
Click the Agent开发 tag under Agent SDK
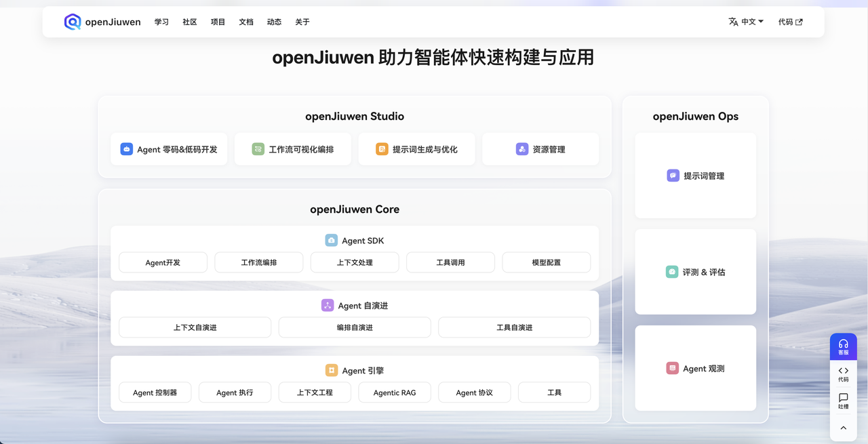pyautogui.click(x=163, y=262)
